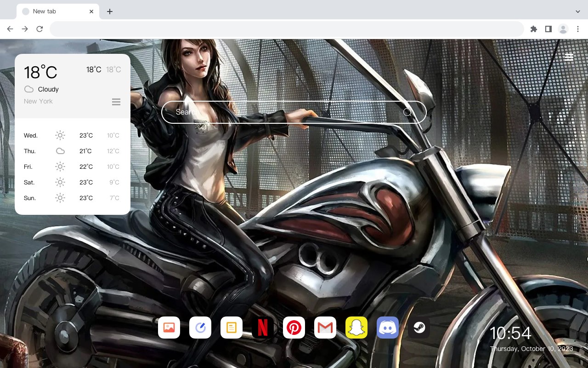The image size is (588, 368).
Task: Select the Thu. forecast row label
Action: point(30,151)
